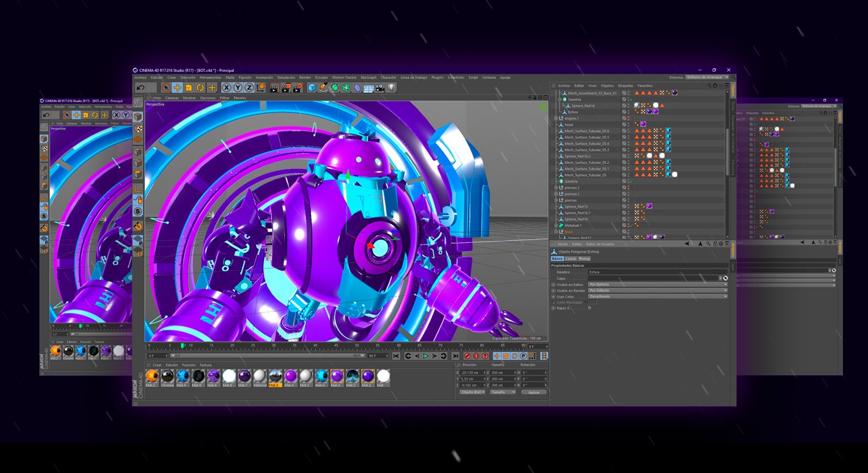Expand the piernas.1 object group
The image size is (868, 473).
coord(556,193)
